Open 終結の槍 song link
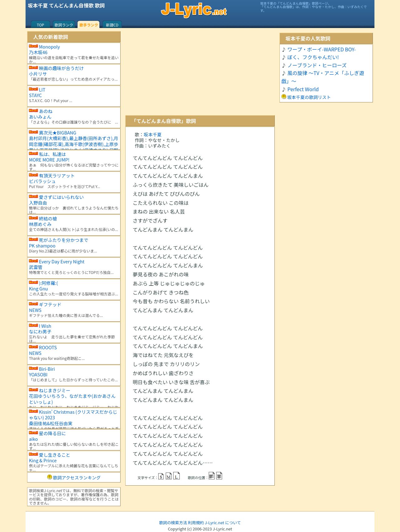This screenshot has height=532, width=400. coord(48,219)
